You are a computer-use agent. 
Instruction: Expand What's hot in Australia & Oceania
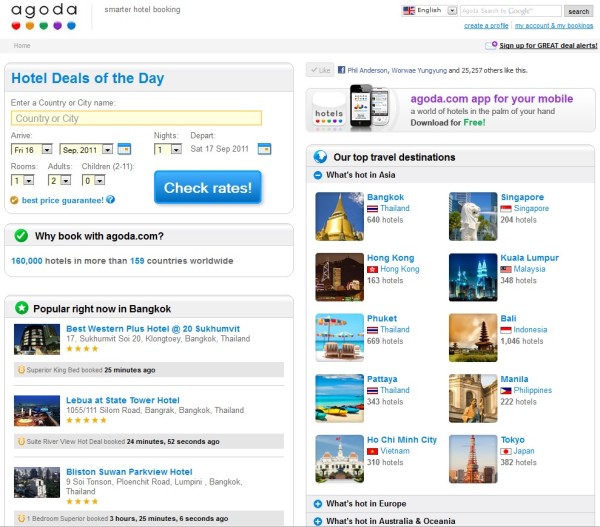pos(318,521)
